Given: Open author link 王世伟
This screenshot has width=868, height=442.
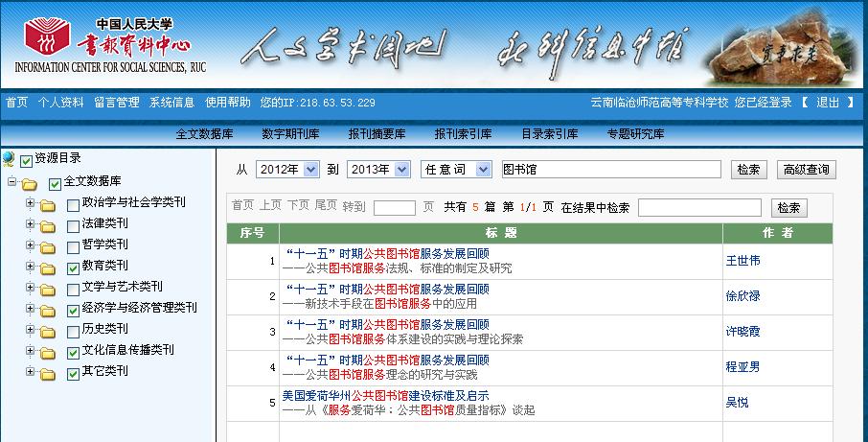Looking at the screenshot, I should pyautogui.click(x=742, y=261).
